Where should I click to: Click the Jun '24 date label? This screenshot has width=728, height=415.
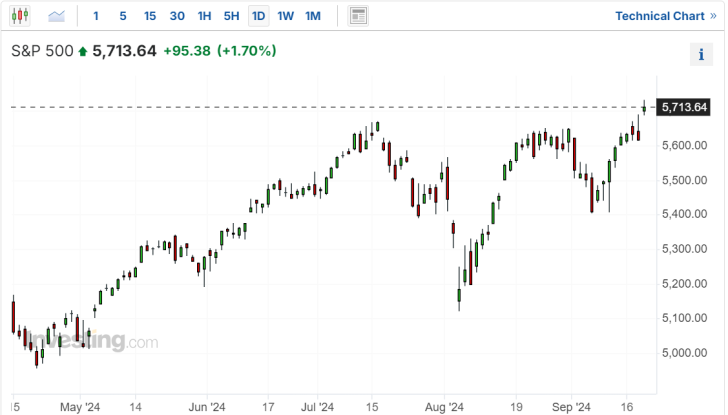point(207,407)
